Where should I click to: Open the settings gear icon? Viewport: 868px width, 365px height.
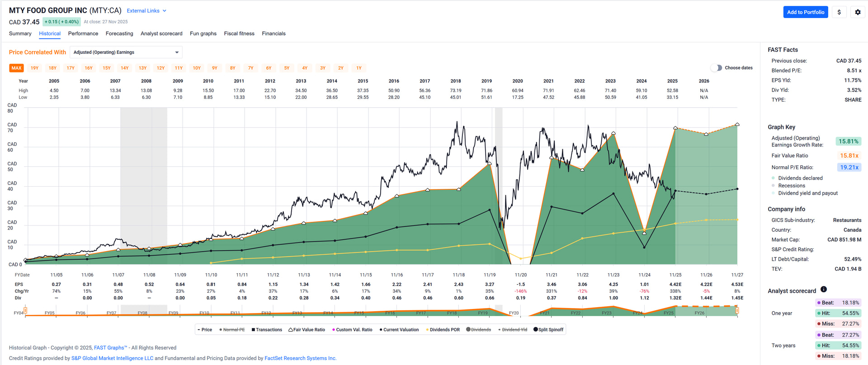(858, 12)
